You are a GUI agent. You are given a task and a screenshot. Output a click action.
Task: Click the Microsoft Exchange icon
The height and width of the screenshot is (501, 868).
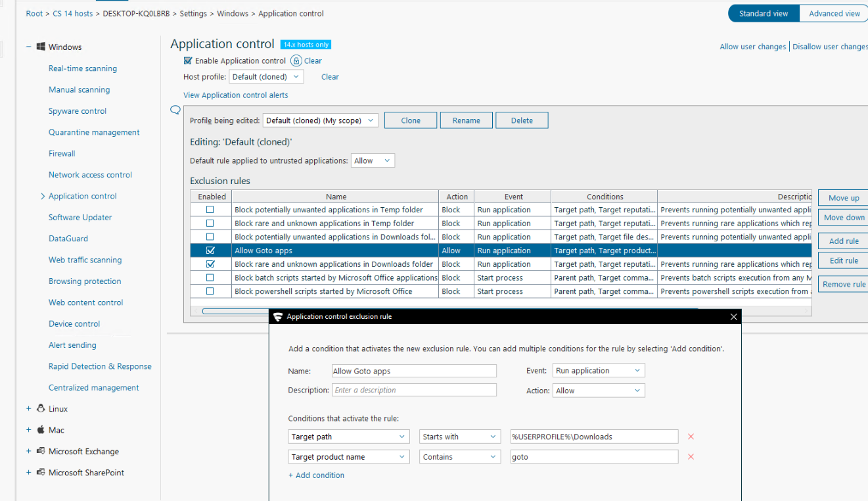point(41,451)
